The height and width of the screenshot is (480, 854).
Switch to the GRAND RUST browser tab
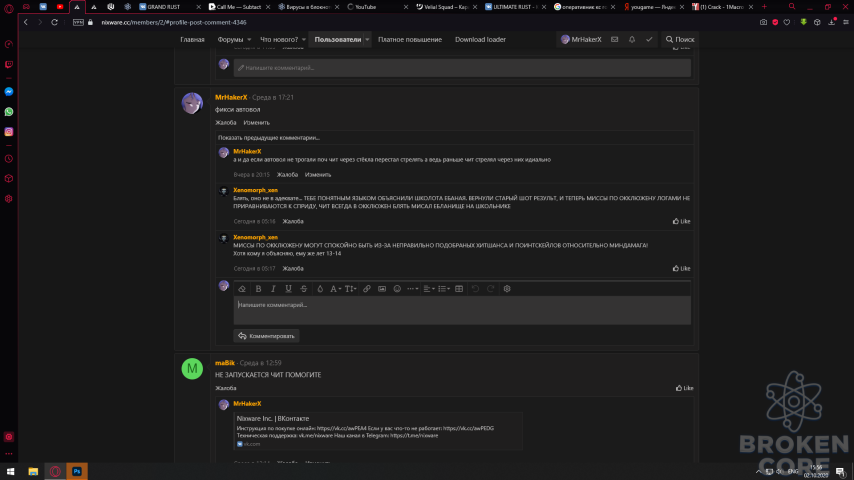[x=170, y=7]
